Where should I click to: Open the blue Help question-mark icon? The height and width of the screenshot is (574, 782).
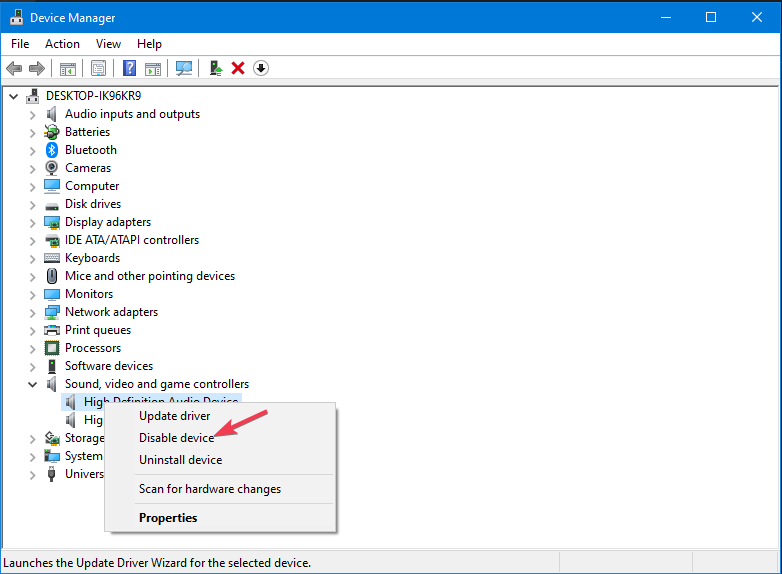[130, 68]
